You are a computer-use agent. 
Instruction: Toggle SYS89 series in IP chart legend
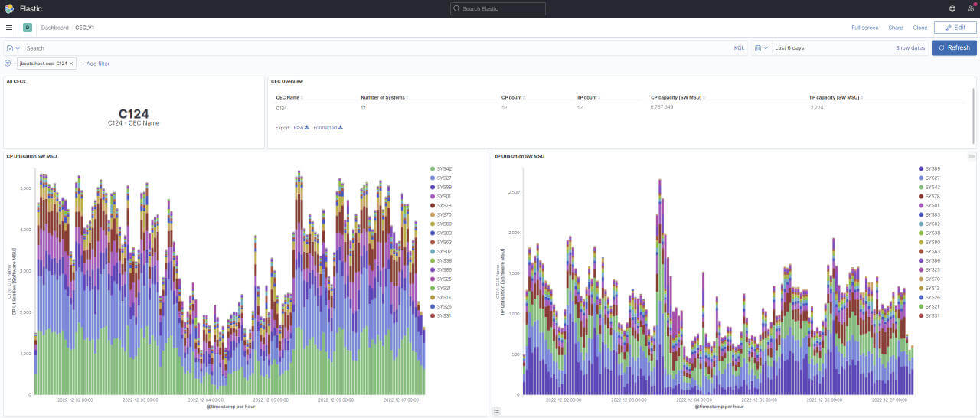(933, 168)
